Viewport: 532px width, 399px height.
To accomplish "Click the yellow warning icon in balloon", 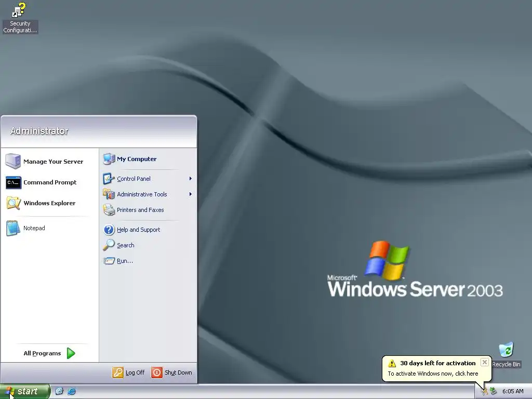I will point(392,363).
